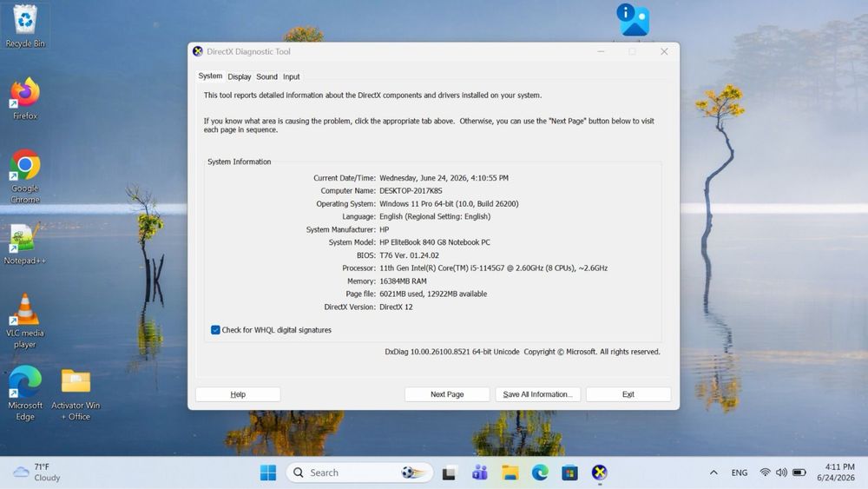Switch to the Display tab

[240, 77]
